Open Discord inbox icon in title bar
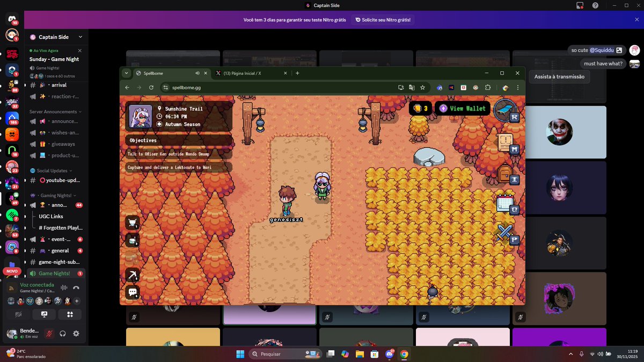Image resolution: width=644 pixels, height=362 pixels. point(580,5)
